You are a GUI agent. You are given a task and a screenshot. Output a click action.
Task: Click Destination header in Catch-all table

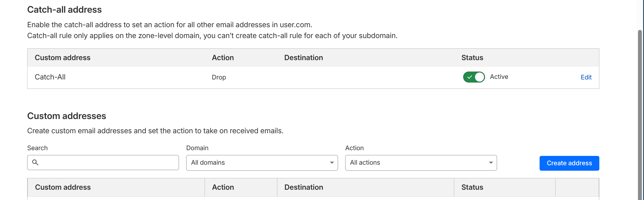(303, 58)
